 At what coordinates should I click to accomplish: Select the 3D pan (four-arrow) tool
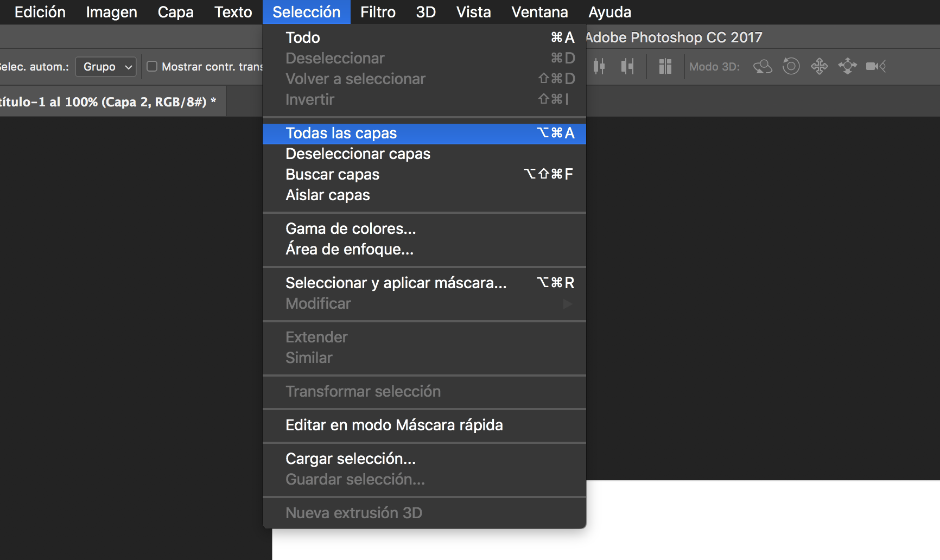819,66
